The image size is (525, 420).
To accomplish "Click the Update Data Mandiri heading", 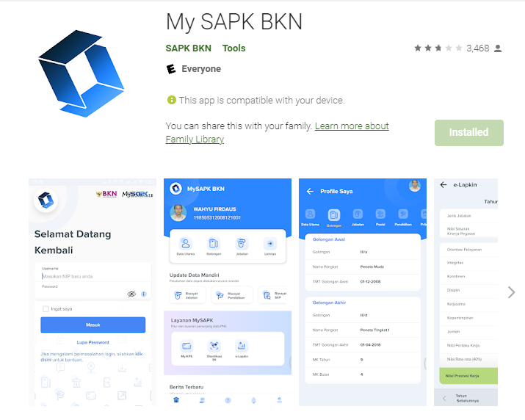I will click(194, 275).
